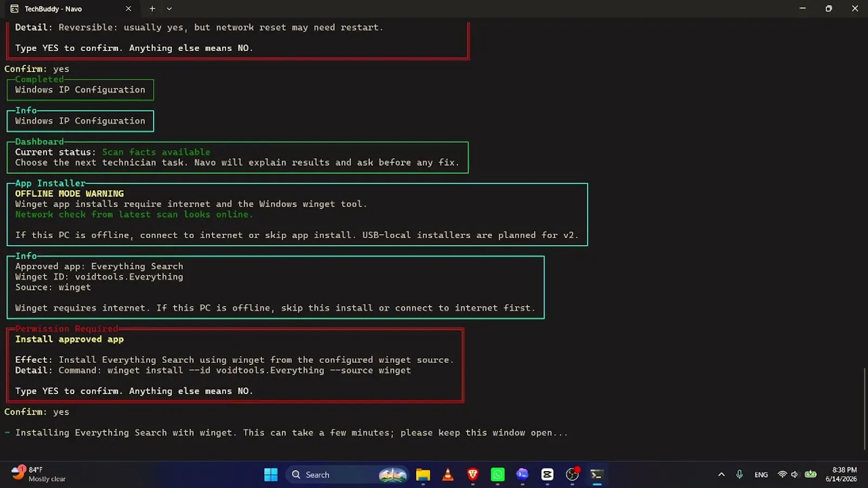Click the TechBuddy tab terminal icon

tap(15, 9)
